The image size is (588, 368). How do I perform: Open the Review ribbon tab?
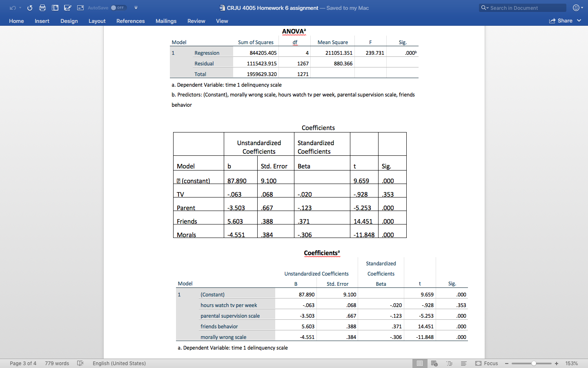196,21
